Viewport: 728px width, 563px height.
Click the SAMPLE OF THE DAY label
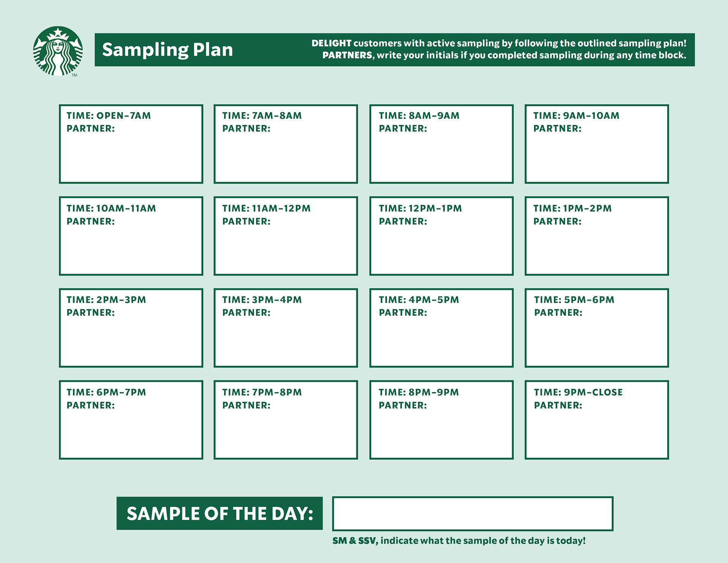click(x=220, y=513)
